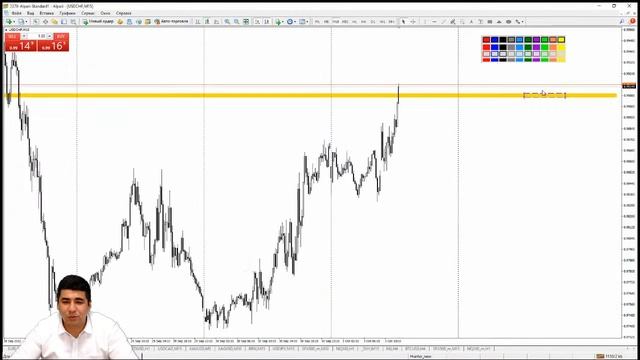Viewport: 640px width, 360px height.
Task: Select the text label tool
Action: pyautogui.click(x=480, y=22)
